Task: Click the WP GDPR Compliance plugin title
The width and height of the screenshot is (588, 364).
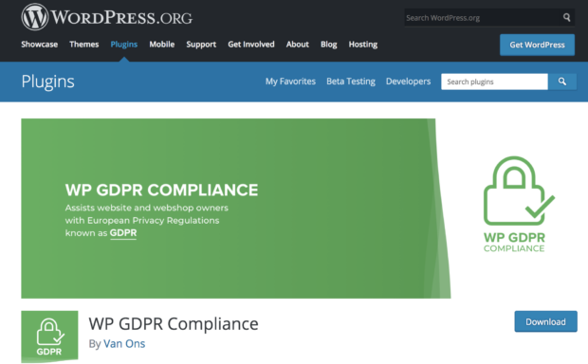Action: point(174,323)
